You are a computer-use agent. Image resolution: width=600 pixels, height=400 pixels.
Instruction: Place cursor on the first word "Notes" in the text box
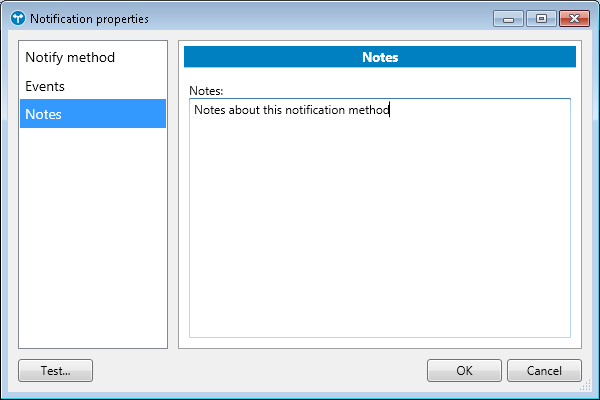210,110
